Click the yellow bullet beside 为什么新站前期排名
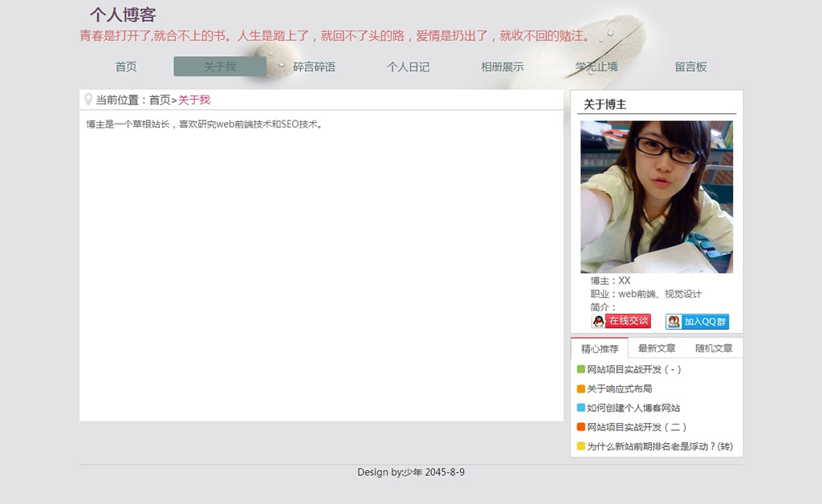 (581, 446)
